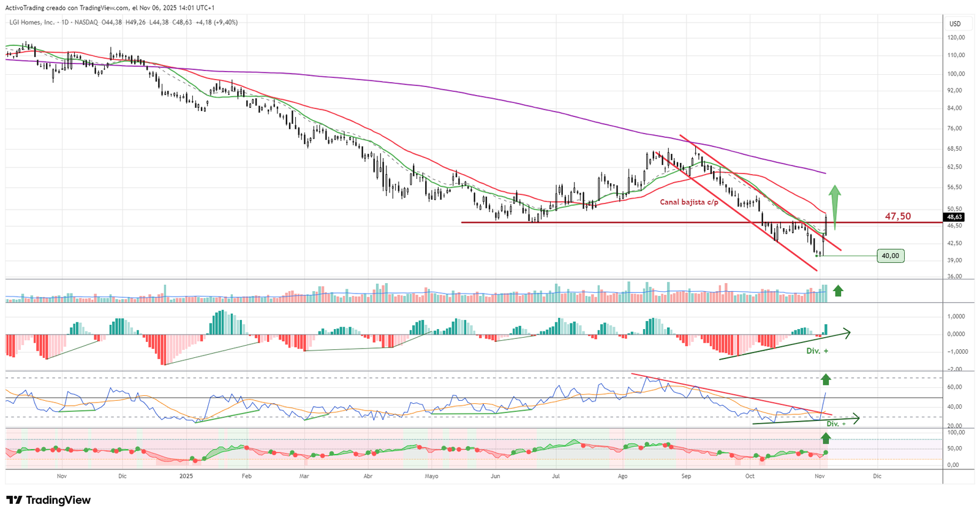
Task: Click the RSI green divergence arrow line
Action: (805, 420)
